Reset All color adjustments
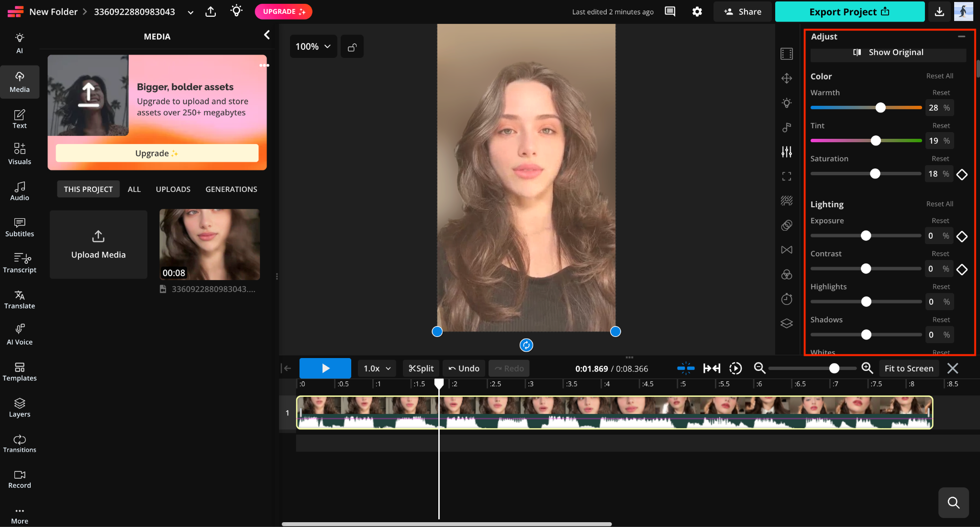The height and width of the screenshot is (527, 980). coord(939,76)
